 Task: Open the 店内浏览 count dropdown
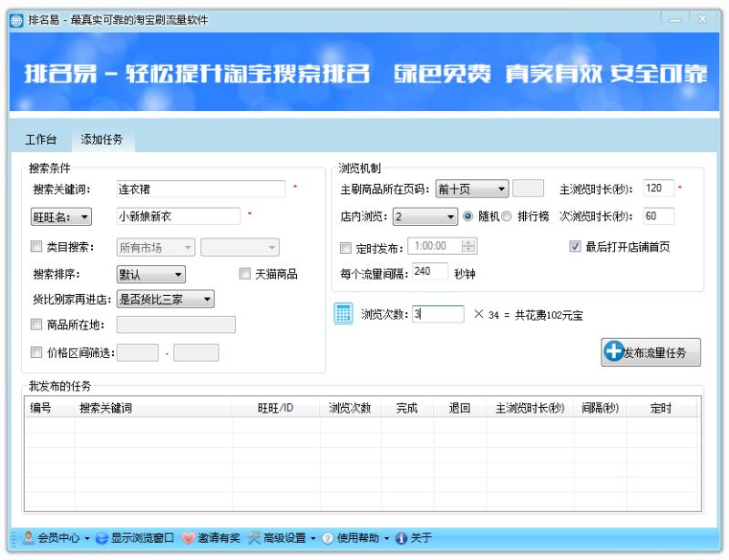[x=426, y=217]
